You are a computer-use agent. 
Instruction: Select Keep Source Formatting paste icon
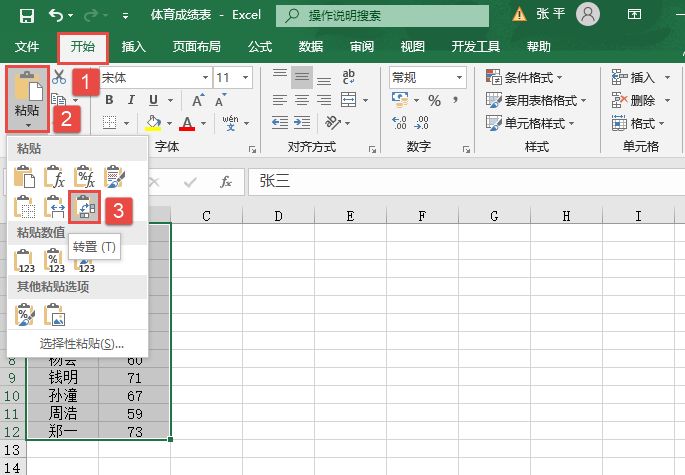click(x=114, y=177)
